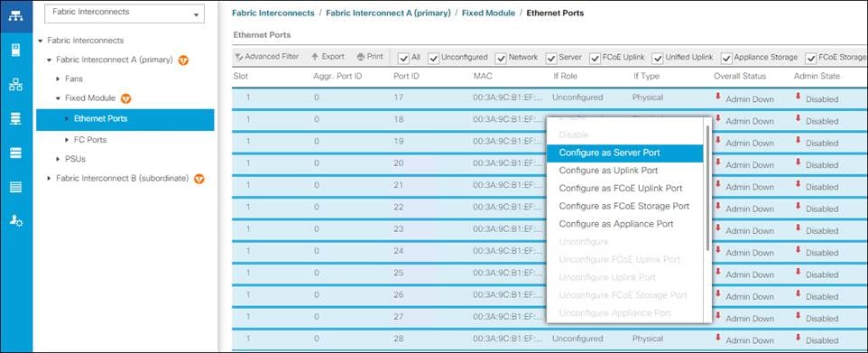868x353 pixels.
Task: Select Fans in the navigation tree
Action: click(x=74, y=79)
